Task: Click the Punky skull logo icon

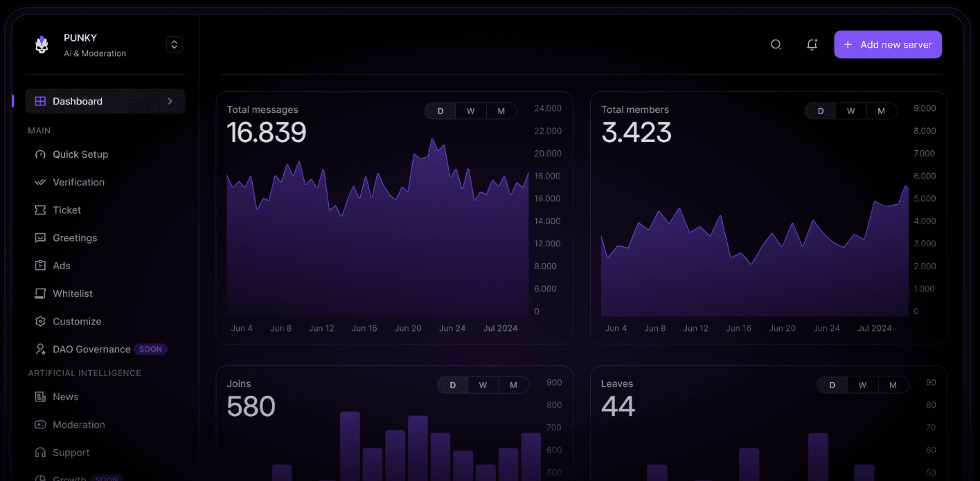Action: [42, 45]
